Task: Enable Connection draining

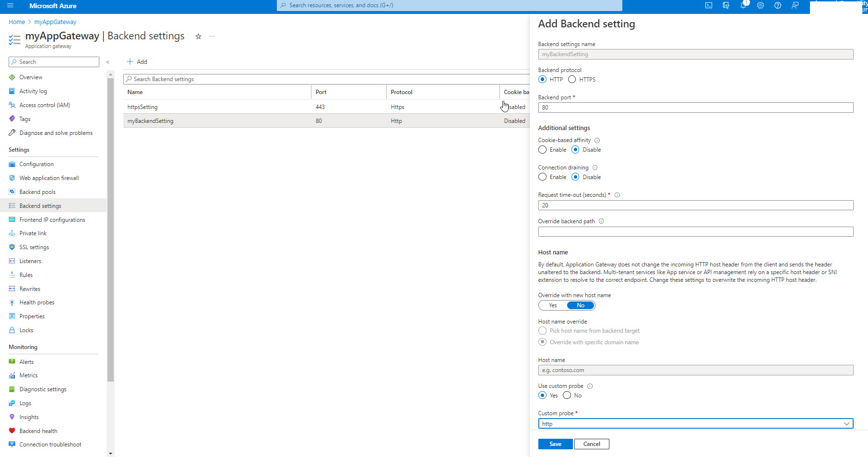Action: tap(543, 177)
